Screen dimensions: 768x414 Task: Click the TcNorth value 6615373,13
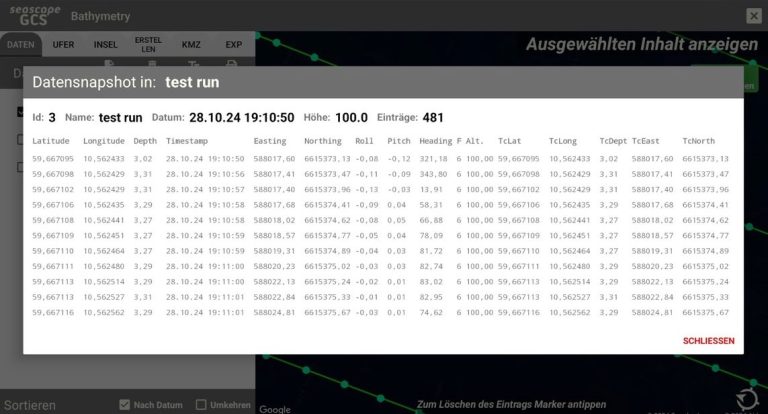pyautogui.click(x=705, y=159)
